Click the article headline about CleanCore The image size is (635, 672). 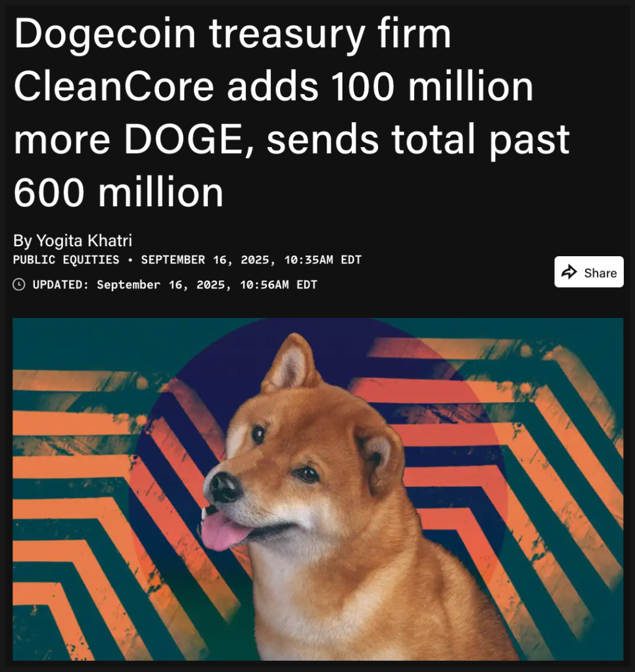(292, 112)
